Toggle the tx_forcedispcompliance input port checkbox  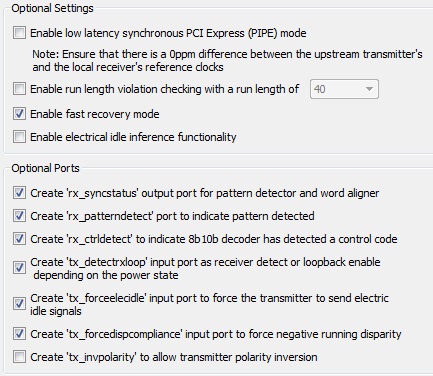pyautogui.click(x=19, y=334)
